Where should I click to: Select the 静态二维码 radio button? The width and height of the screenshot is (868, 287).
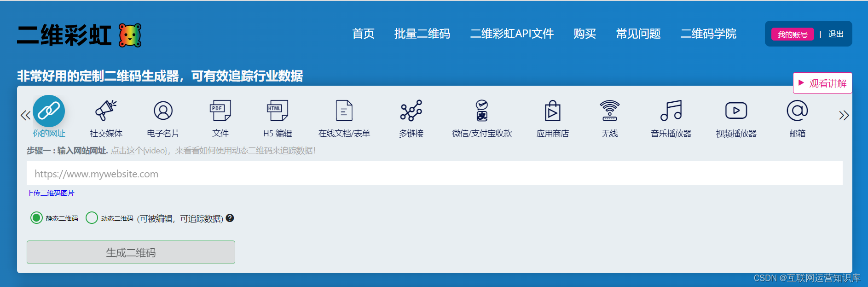click(x=36, y=217)
